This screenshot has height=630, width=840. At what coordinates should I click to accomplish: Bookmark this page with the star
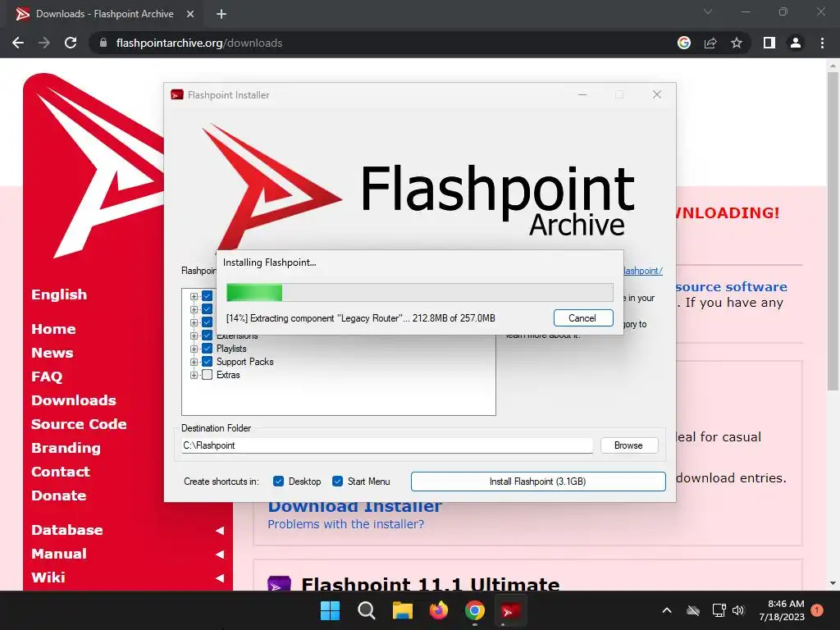coord(737,43)
